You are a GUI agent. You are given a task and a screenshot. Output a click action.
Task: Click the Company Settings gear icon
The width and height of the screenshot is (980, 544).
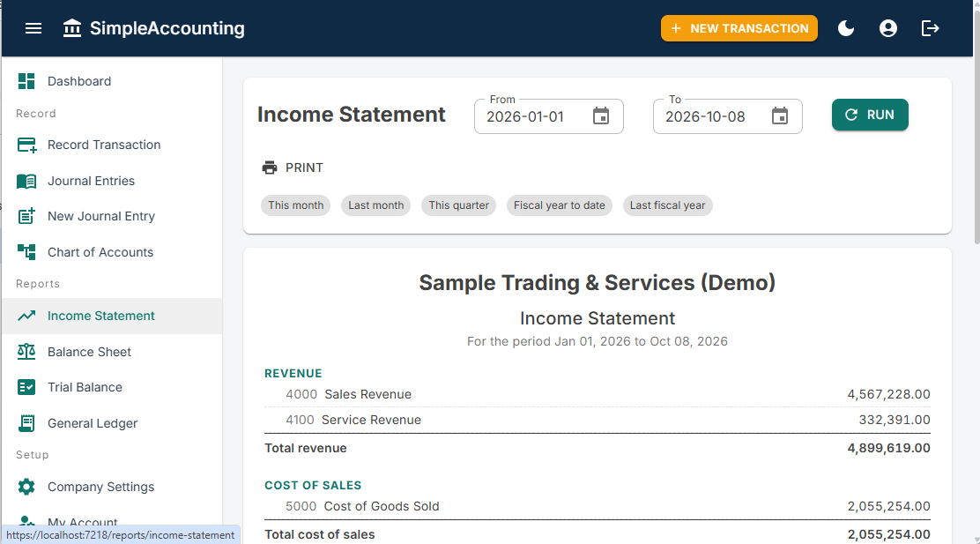pos(26,487)
